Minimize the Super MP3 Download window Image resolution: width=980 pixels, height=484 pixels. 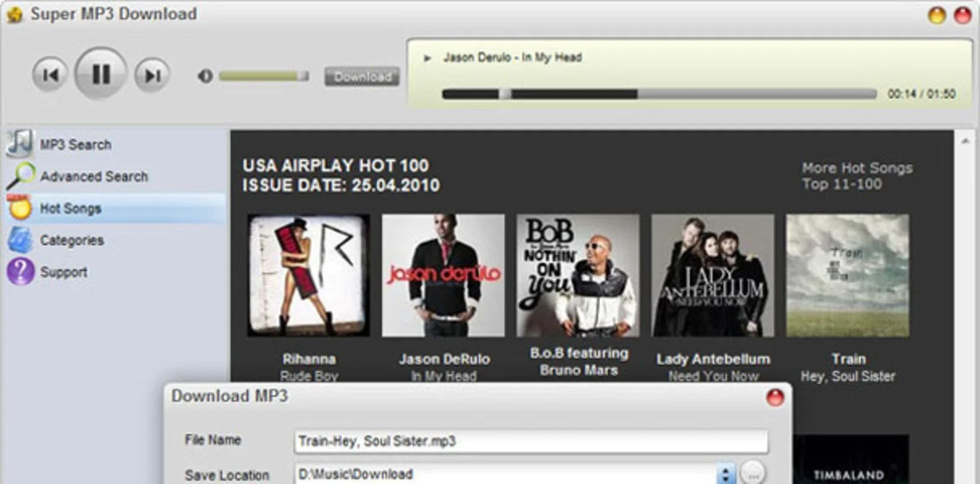936,15
